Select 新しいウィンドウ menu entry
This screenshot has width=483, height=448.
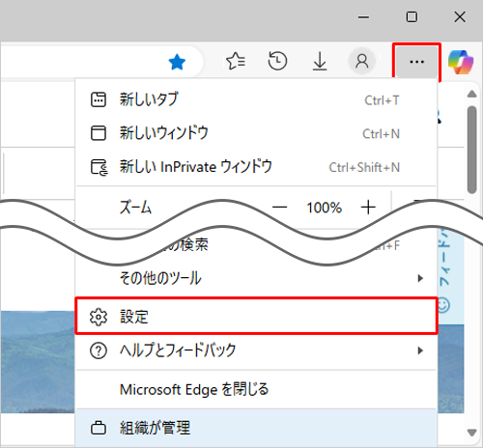tap(256, 133)
